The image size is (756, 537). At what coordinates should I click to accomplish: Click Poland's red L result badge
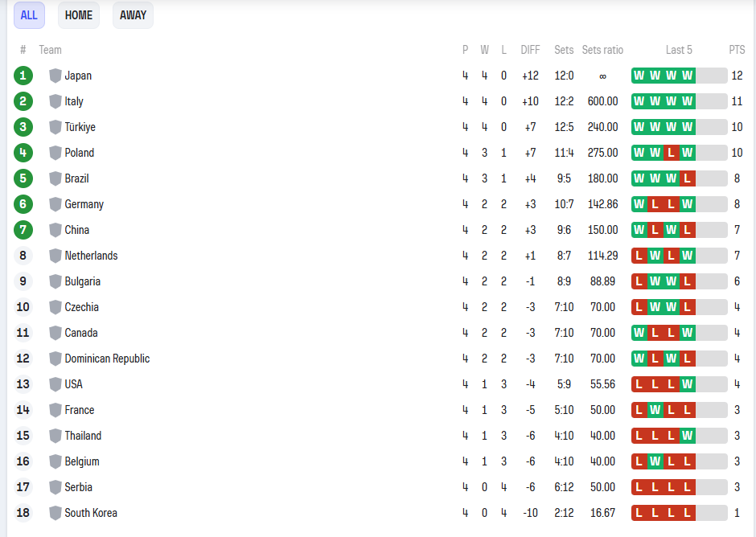coord(671,153)
